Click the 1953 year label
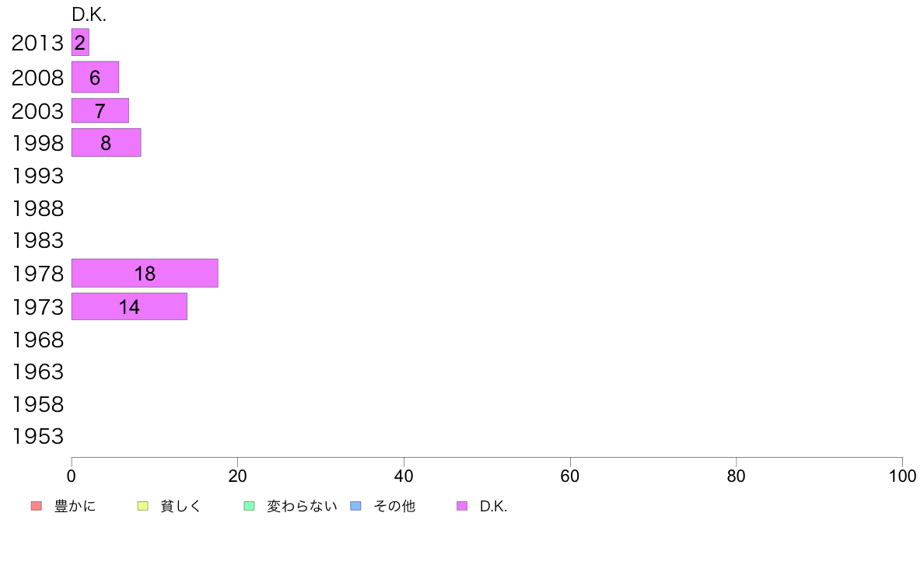Screen dimensions: 924x572 pos(37,437)
